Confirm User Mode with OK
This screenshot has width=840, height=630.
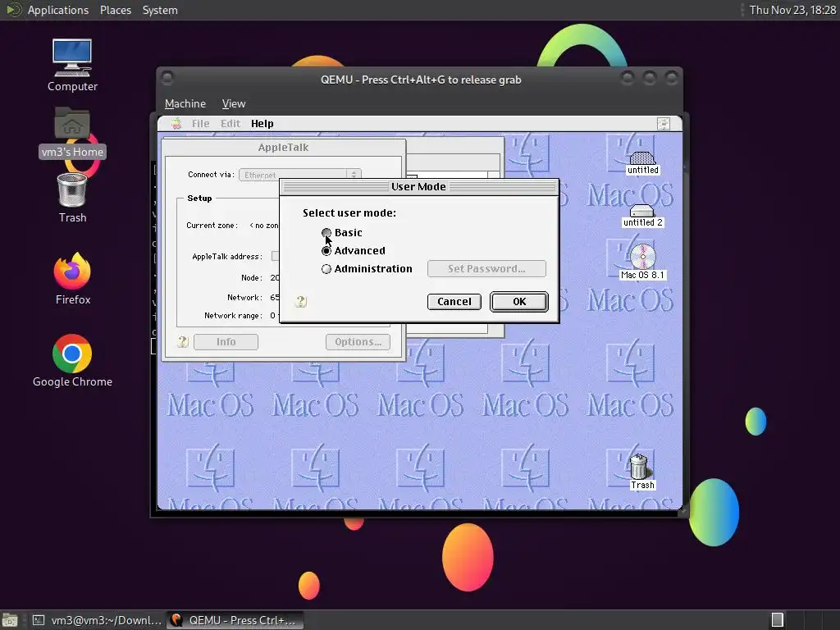point(519,302)
